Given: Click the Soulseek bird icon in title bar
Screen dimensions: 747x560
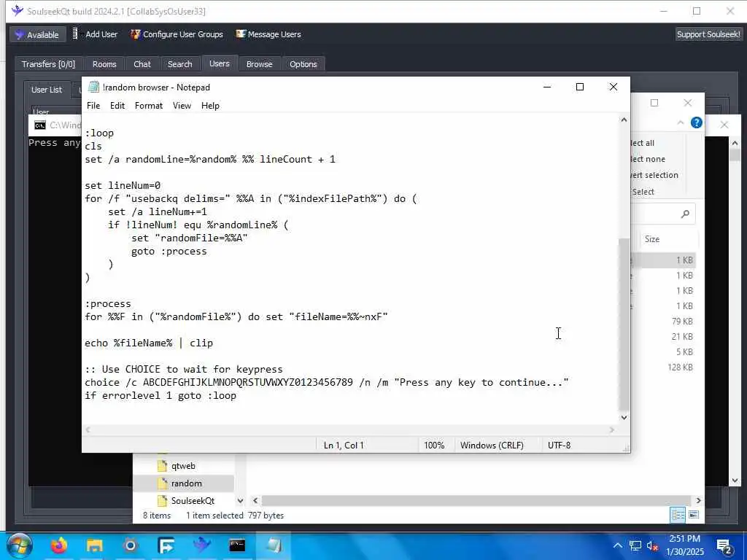Looking at the screenshot, I should click(18, 11).
